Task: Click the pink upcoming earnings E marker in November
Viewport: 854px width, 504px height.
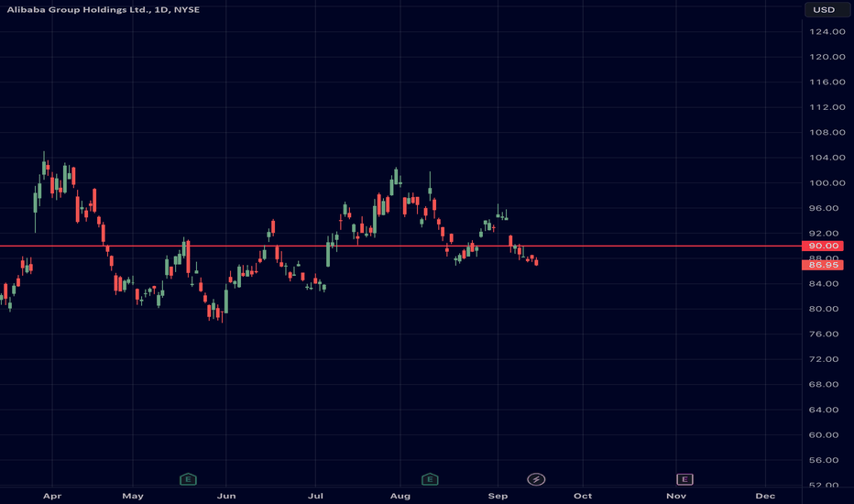Action: [684, 479]
